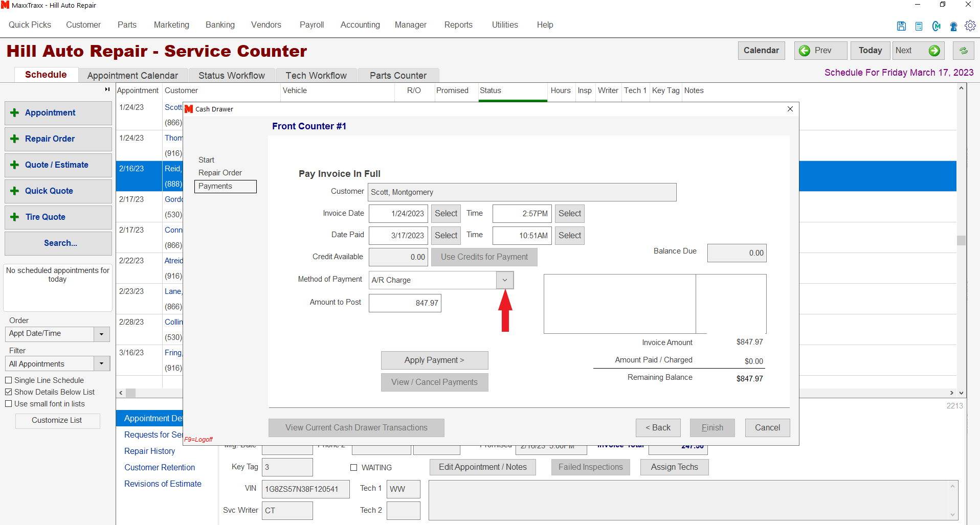Screen dimensions: 980x525
Task: Cancel the Cash Drawer dialog
Action: point(767,428)
